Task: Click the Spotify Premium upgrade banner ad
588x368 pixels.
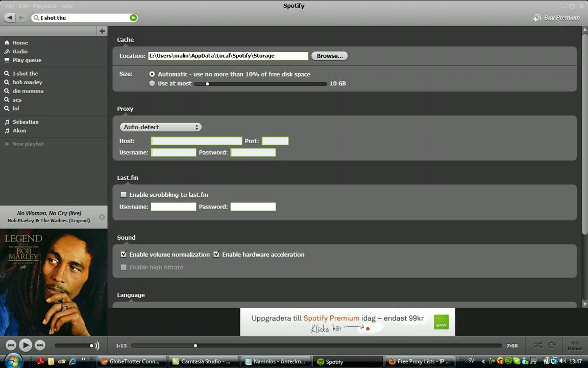Action: pos(348,322)
